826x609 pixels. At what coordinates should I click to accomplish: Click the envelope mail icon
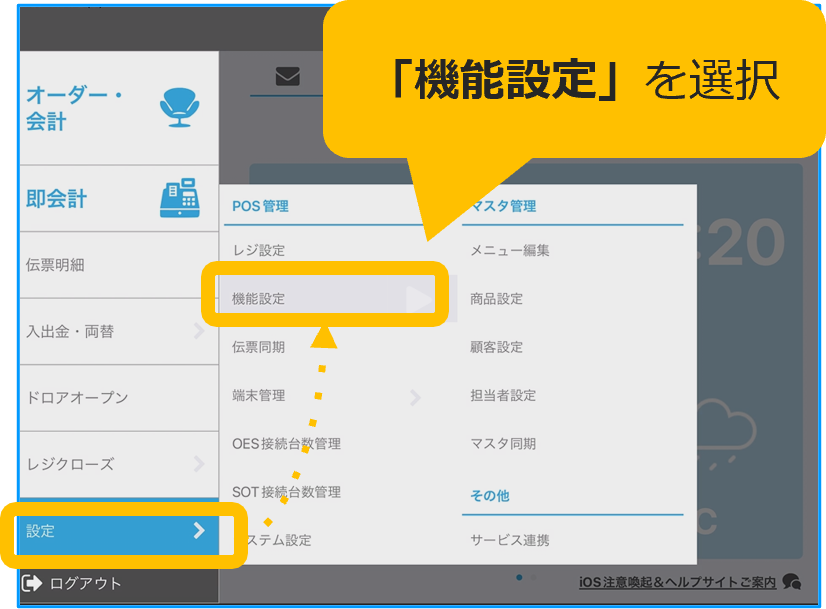[287, 77]
